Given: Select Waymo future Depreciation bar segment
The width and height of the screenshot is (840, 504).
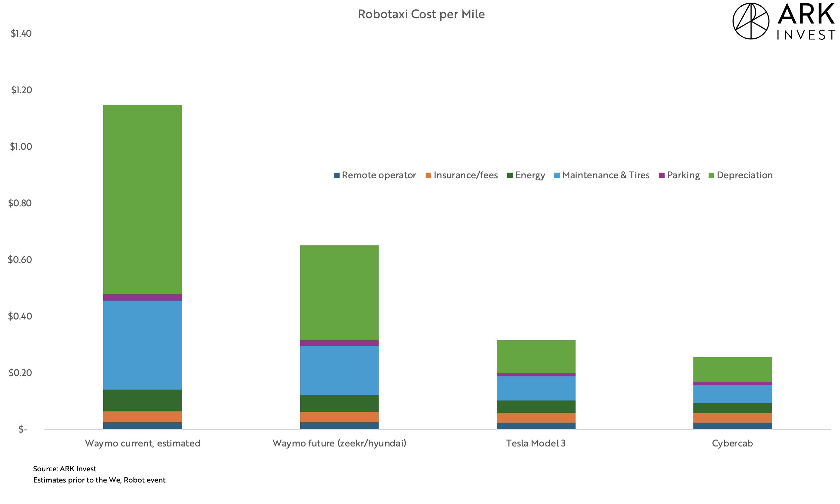Looking at the screenshot, I should [x=339, y=293].
